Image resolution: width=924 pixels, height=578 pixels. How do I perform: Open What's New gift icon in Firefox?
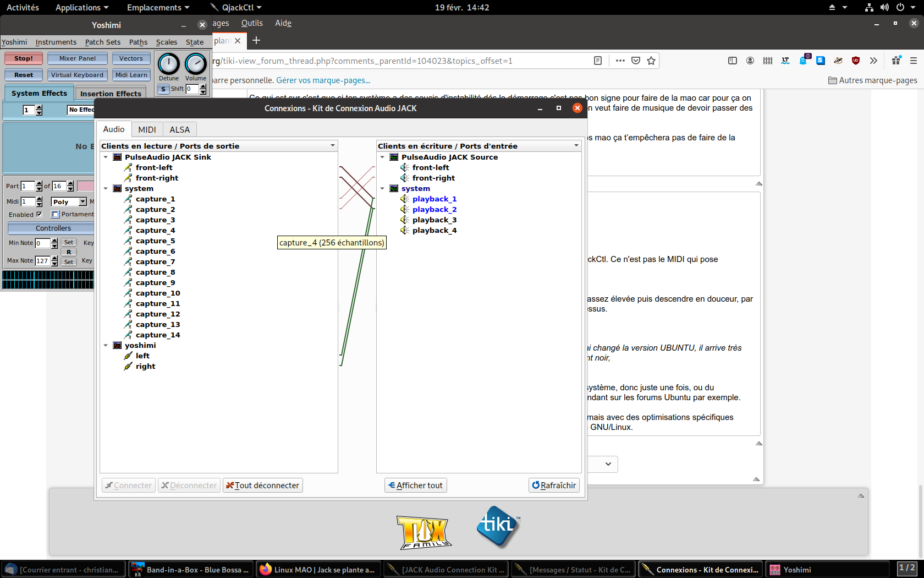(897, 61)
